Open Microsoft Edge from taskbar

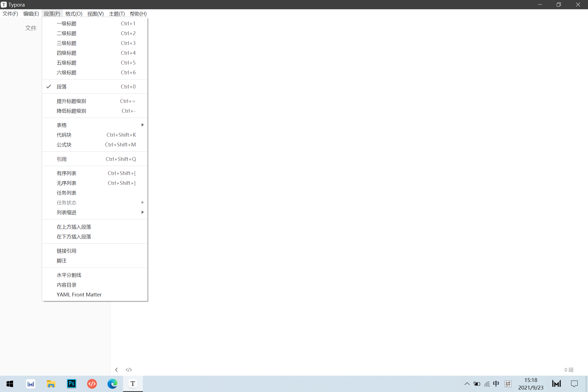click(x=112, y=384)
